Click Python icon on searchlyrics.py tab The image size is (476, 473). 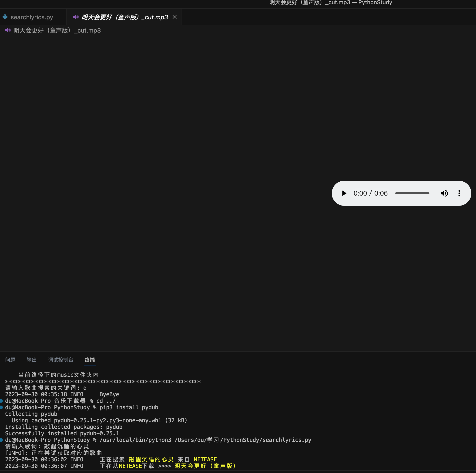click(5, 17)
